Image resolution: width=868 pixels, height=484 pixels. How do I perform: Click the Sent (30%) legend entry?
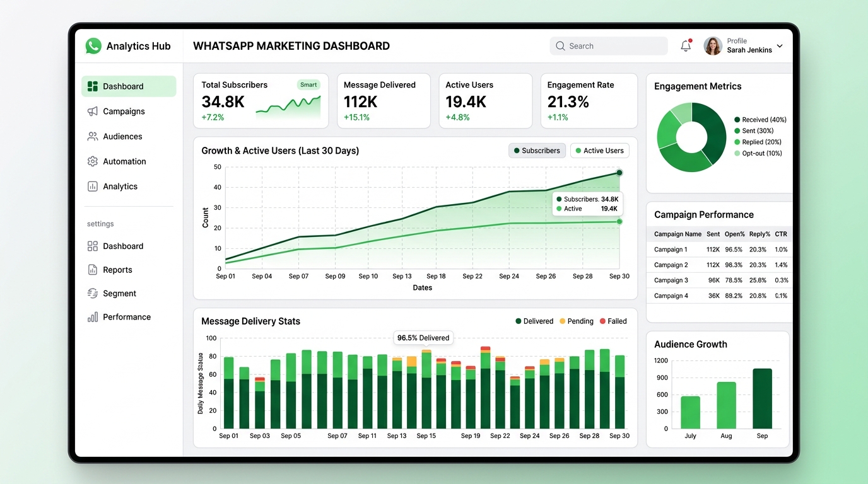tap(754, 131)
